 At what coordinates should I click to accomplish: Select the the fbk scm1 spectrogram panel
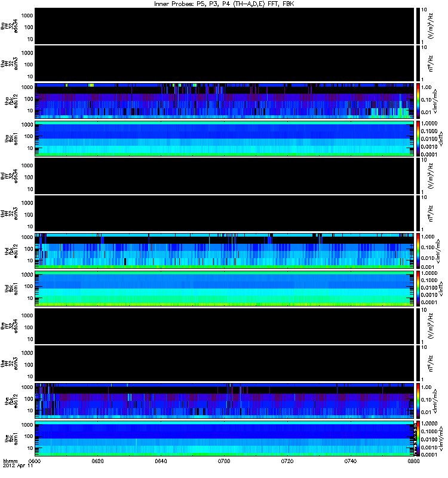pos(224,439)
